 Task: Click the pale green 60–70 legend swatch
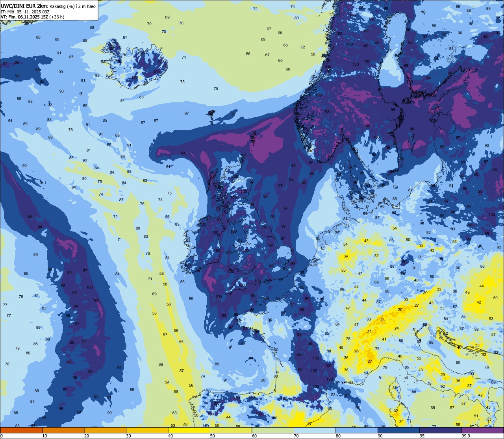273,430
